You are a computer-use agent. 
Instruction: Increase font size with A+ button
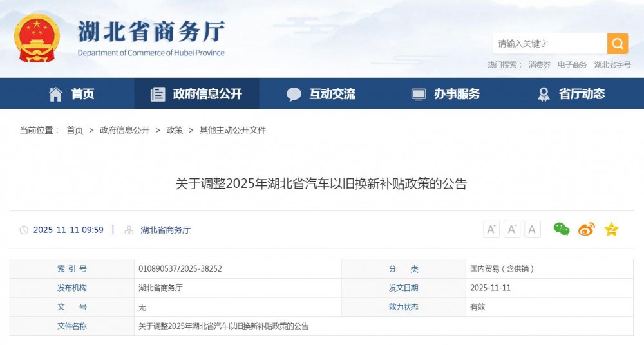[x=491, y=229]
